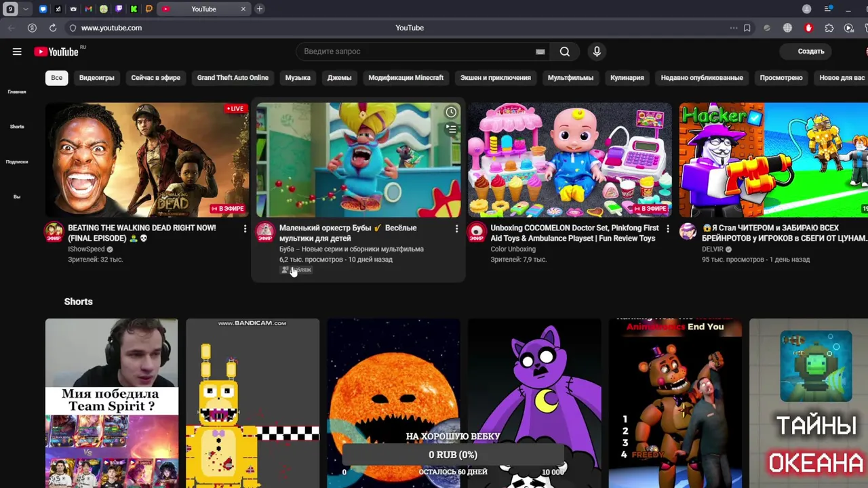This screenshot has height=488, width=868.
Task: Open the browser extensions puzzle icon
Action: 829,28
